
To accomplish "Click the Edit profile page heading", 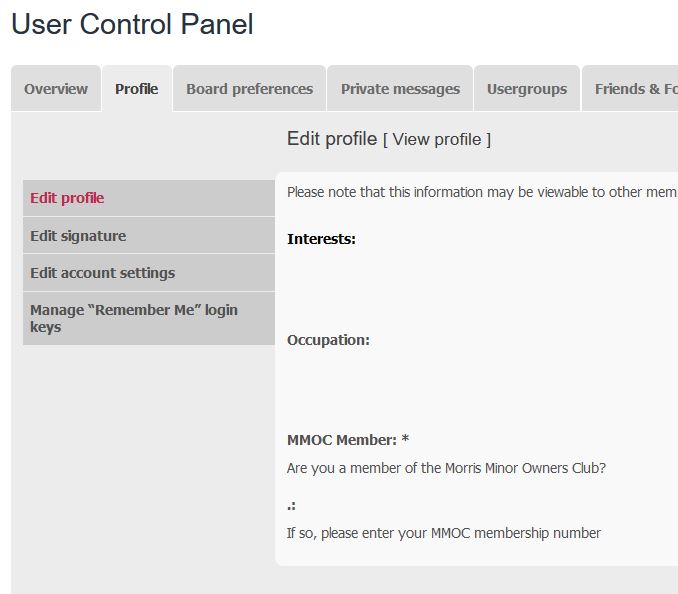I will 332,139.
